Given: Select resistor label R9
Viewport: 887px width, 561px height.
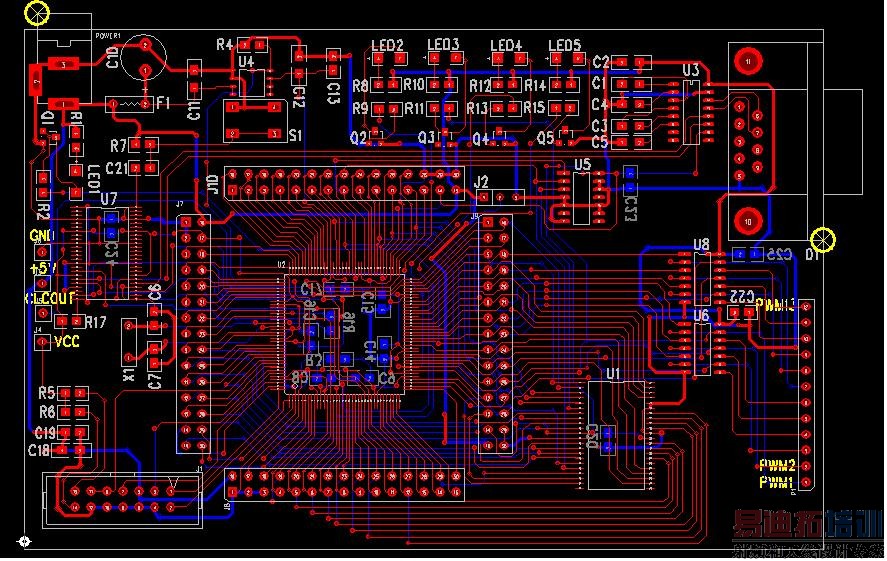Looking at the screenshot, I should (x=360, y=109).
